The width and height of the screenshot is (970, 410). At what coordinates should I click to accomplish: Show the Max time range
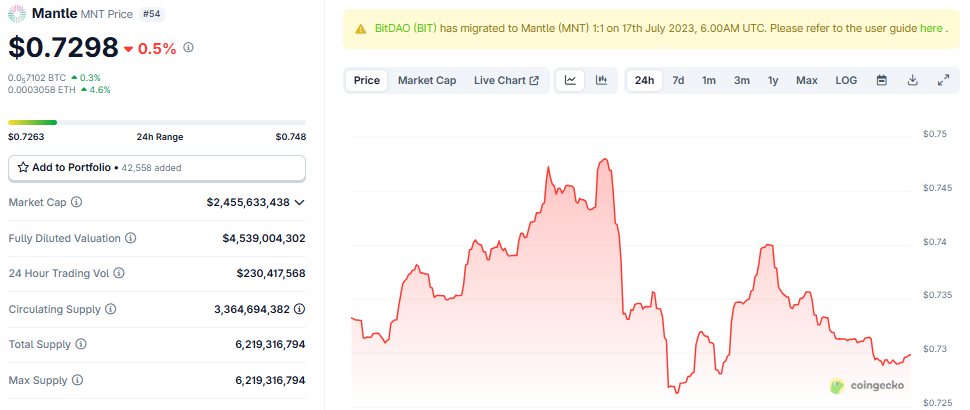click(806, 80)
